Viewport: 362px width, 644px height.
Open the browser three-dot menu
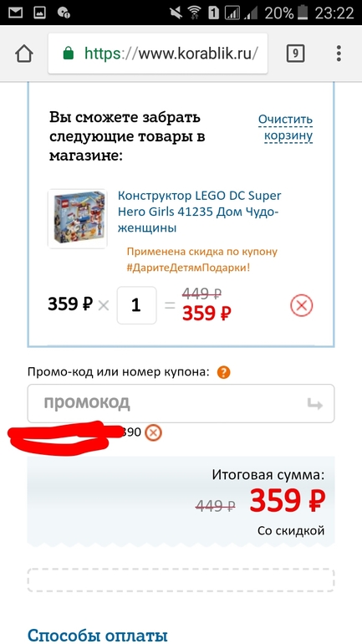(339, 54)
